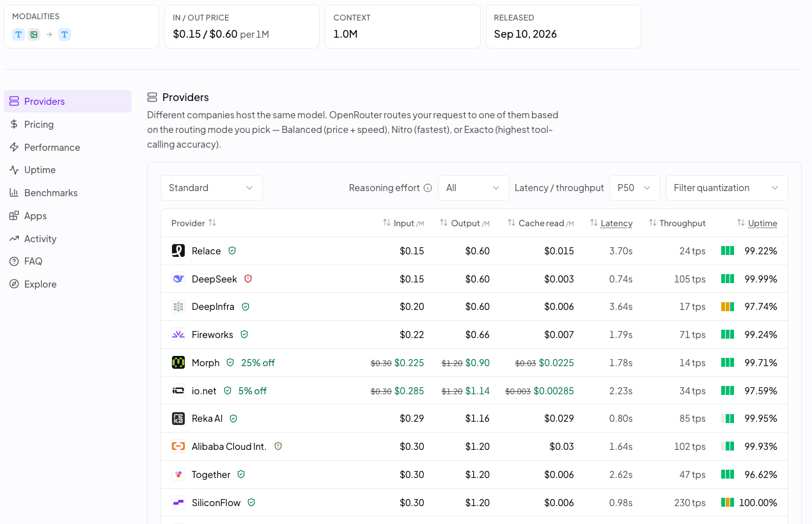This screenshot has height=524, width=812.
Task: Click the shield icon beside io.net
Action: [x=228, y=390]
